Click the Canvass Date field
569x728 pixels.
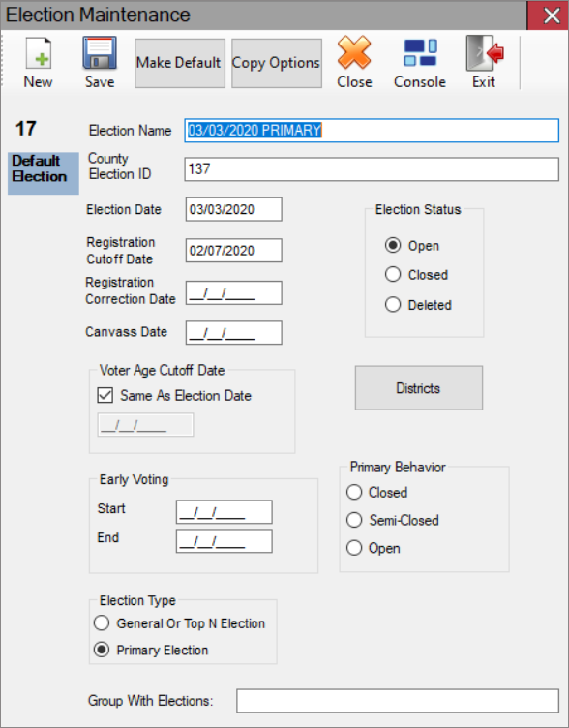pyautogui.click(x=234, y=333)
